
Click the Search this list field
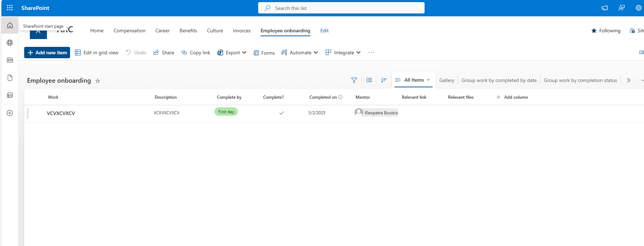[341, 8]
